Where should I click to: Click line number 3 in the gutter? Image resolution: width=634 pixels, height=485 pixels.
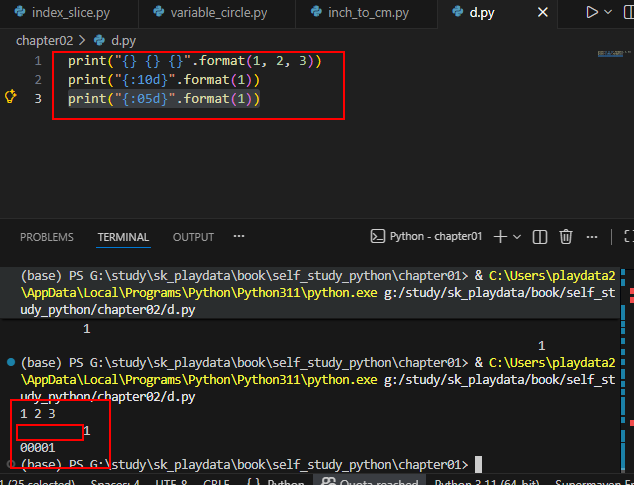(x=38, y=99)
